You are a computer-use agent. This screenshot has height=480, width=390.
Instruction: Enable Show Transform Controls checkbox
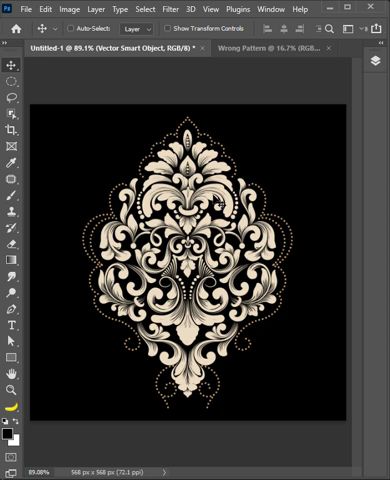(167, 29)
